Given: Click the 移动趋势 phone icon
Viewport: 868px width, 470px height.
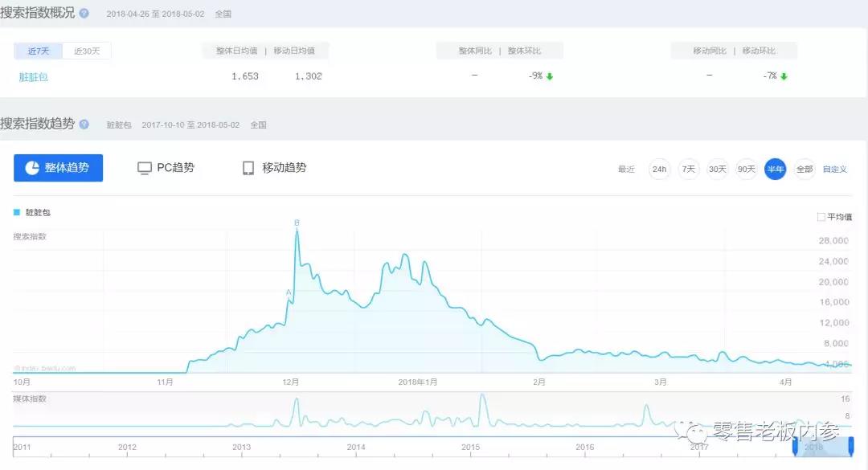Looking at the screenshot, I should pos(248,168).
